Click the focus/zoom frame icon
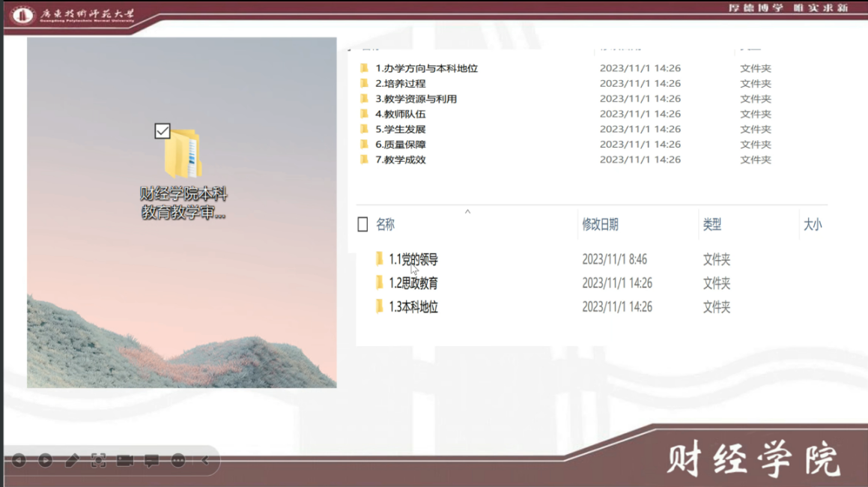The width and height of the screenshot is (868, 487). tap(98, 460)
